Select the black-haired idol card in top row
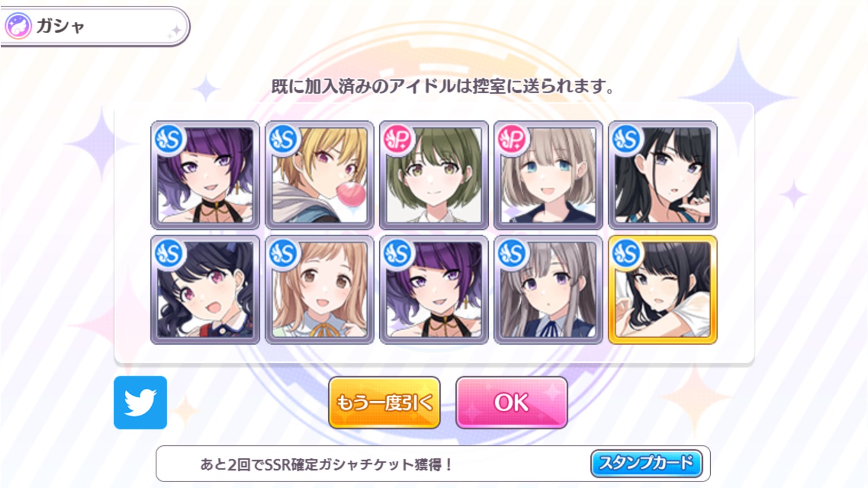Screen dimensions: 868x488 (662, 175)
